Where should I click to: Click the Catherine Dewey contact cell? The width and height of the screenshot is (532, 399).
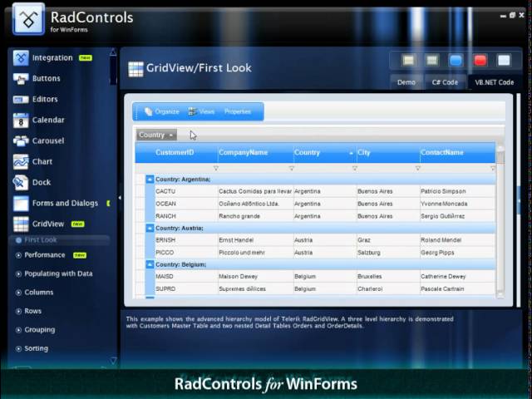(x=458, y=277)
